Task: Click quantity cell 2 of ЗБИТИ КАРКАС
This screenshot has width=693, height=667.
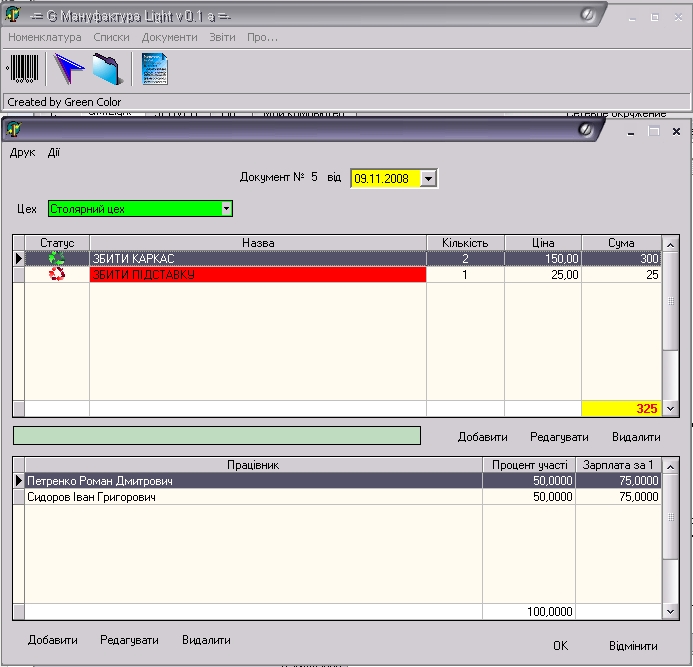Action: pos(465,258)
